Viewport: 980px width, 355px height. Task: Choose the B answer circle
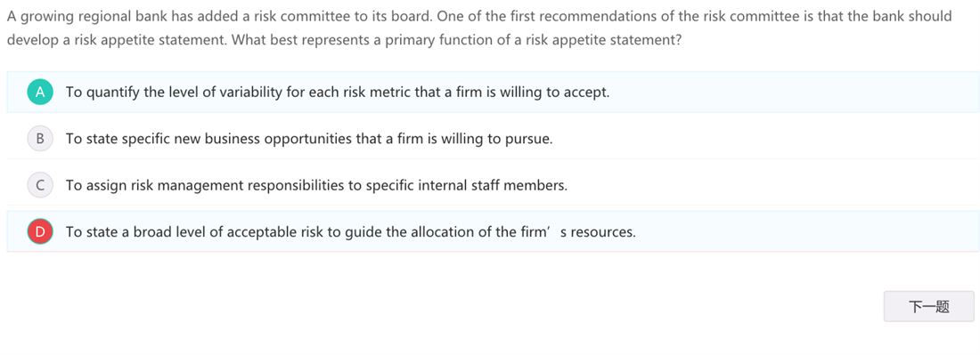click(40, 139)
